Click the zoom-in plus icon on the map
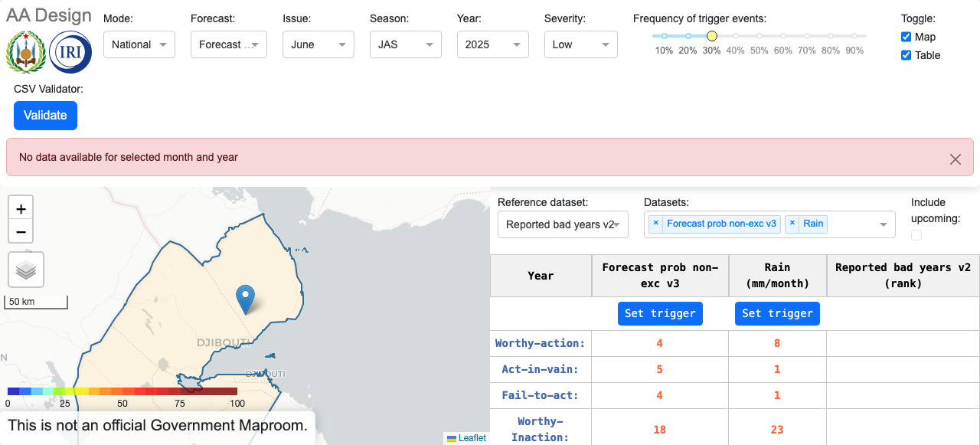Viewport: 980px width, 445px height. point(21,208)
